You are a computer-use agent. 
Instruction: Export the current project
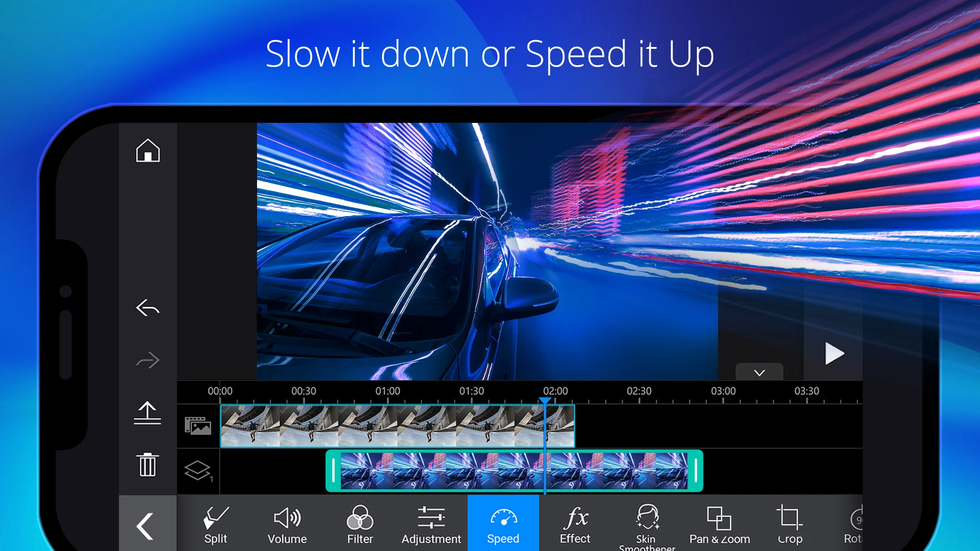(147, 413)
